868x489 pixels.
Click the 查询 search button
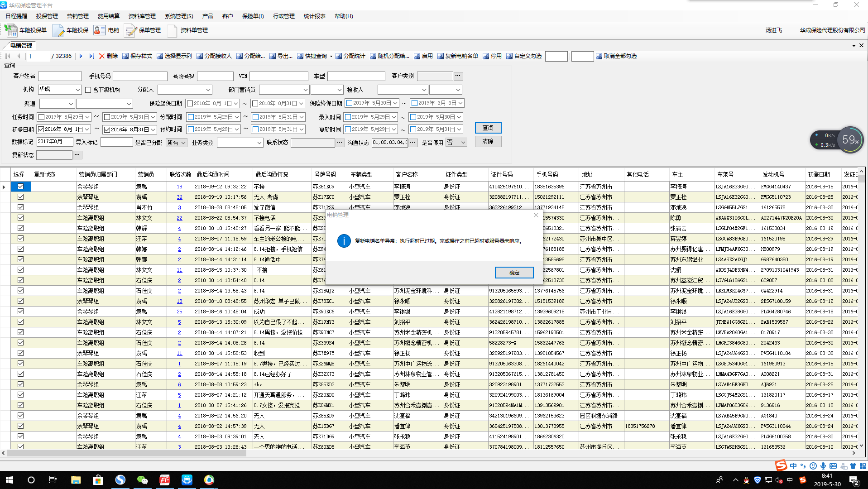pyautogui.click(x=488, y=128)
